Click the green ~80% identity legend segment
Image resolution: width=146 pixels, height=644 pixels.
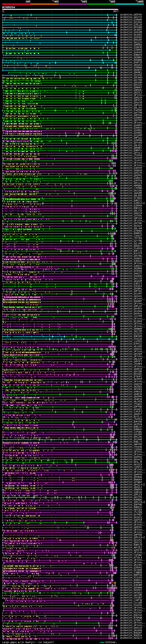tap(101, 4)
